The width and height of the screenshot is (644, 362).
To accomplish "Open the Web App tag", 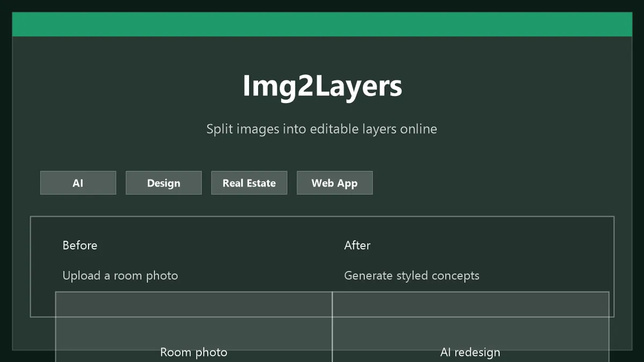I will click(334, 183).
